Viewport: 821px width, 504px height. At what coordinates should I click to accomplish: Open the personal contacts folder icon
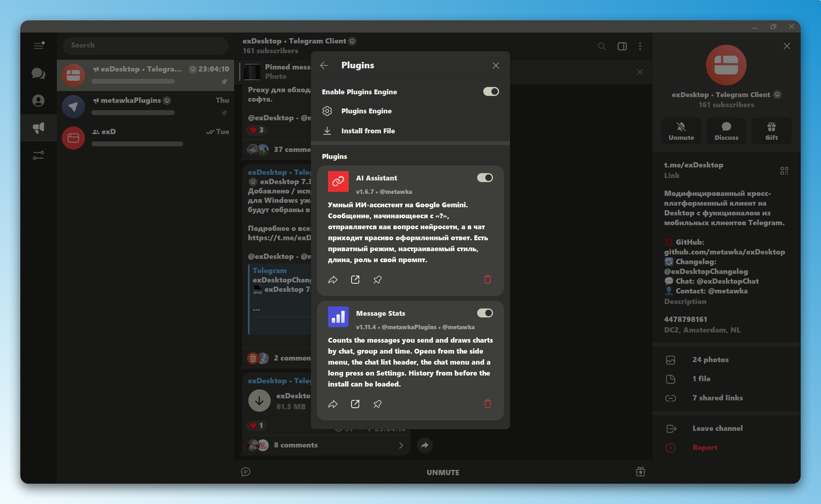point(39,100)
